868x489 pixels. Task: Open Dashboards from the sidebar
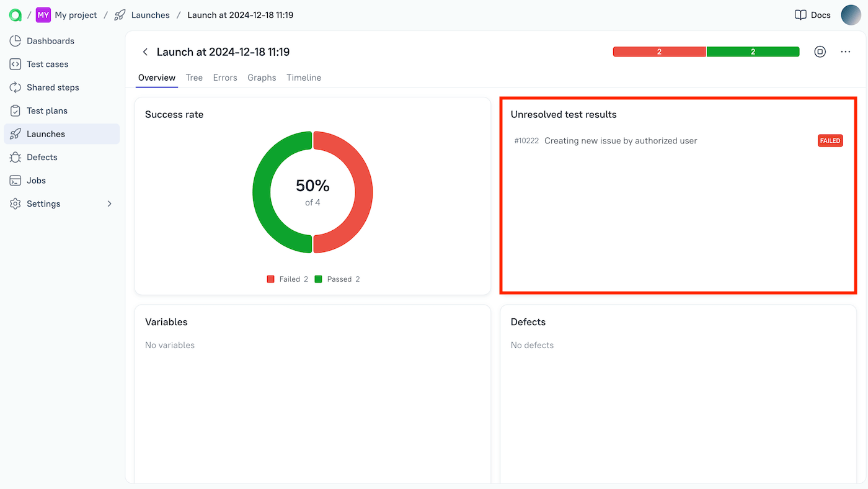[50, 40]
